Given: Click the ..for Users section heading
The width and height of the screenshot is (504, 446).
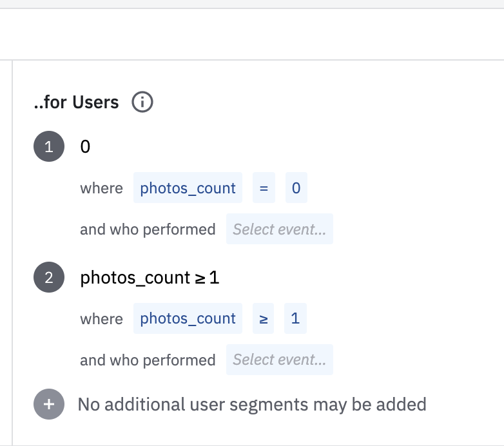Looking at the screenshot, I should pos(76,102).
